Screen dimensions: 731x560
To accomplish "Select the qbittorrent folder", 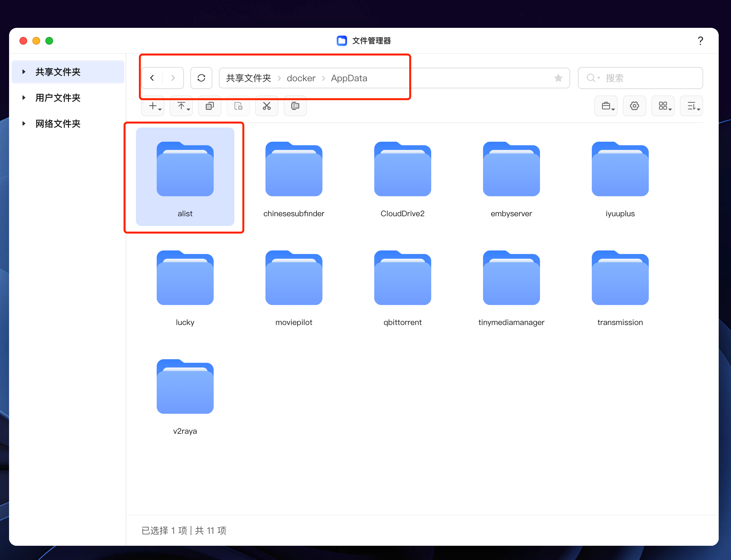I will (403, 285).
